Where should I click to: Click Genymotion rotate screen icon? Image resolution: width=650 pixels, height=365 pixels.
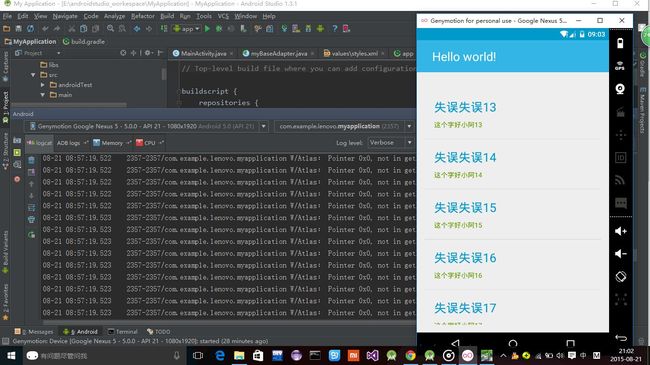pyautogui.click(x=621, y=276)
